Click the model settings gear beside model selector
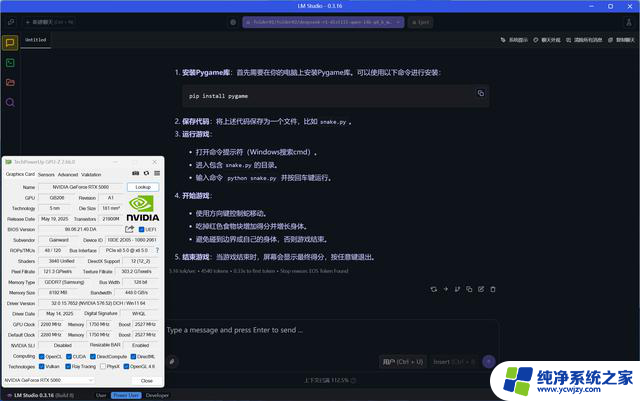The image size is (640, 401). (x=233, y=22)
